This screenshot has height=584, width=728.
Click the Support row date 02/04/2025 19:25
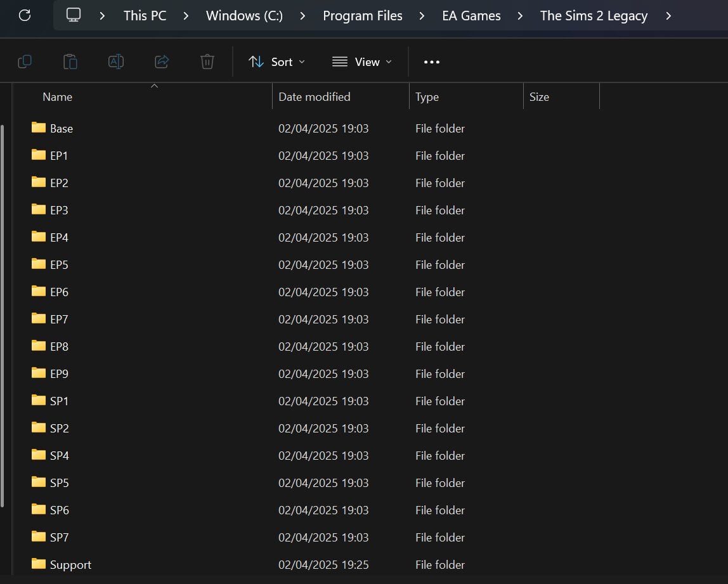[323, 564]
